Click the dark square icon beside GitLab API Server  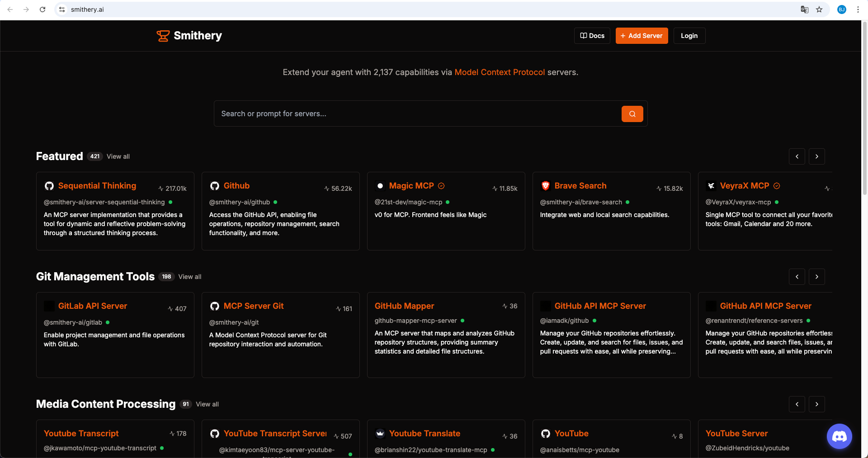pyautogui.click(x=49, y=306)
